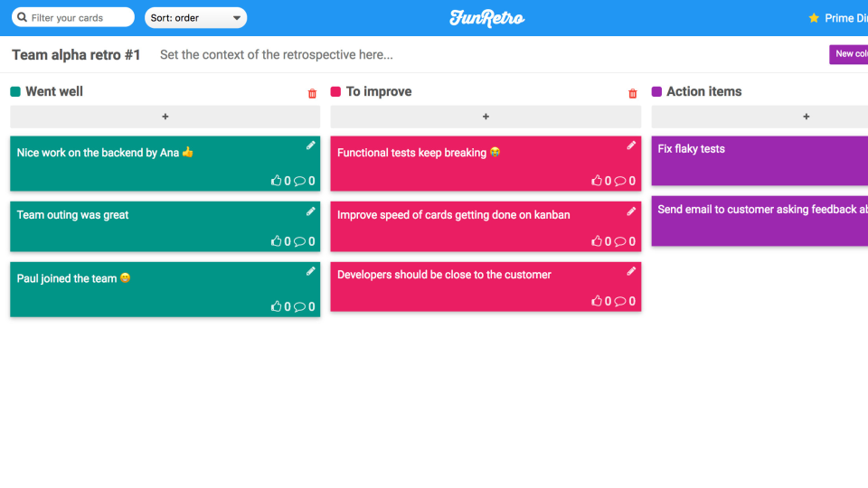Click the To improve column title
868x488 pixels.
pyautogui.click(x=379, y=91)
